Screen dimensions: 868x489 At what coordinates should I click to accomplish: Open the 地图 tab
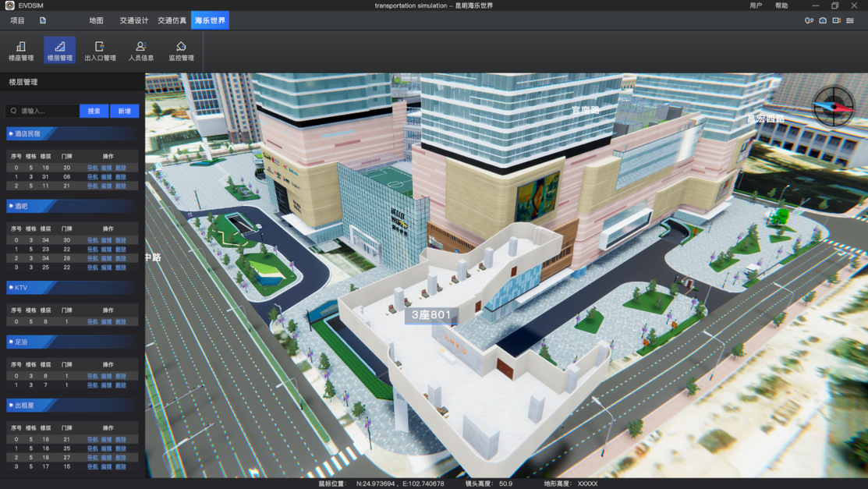[x=97, y=20]
